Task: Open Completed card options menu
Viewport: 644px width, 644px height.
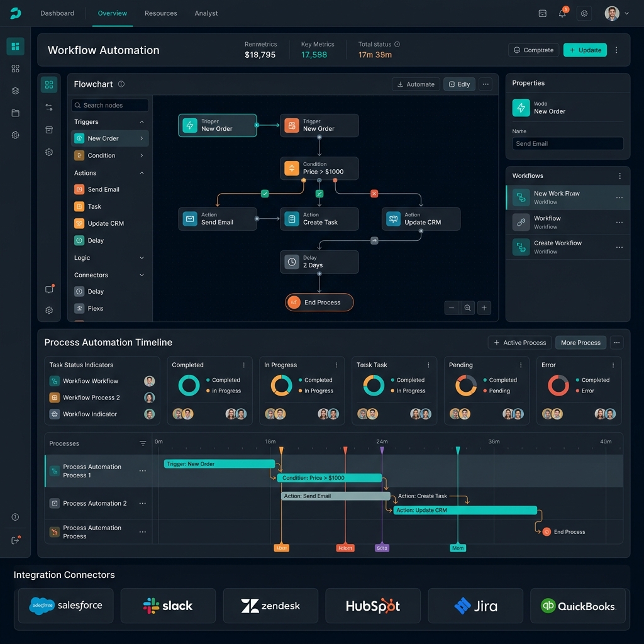Action: pyautogui.click(x=243, y=365)
